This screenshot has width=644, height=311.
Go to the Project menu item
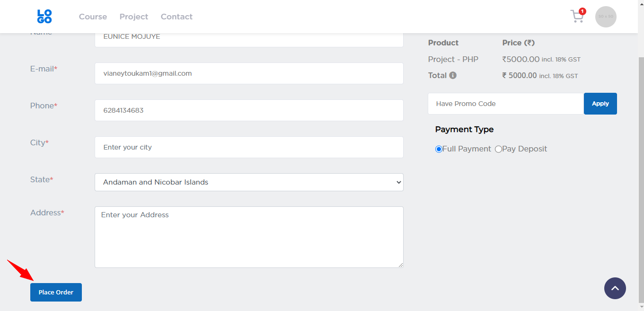134,17
